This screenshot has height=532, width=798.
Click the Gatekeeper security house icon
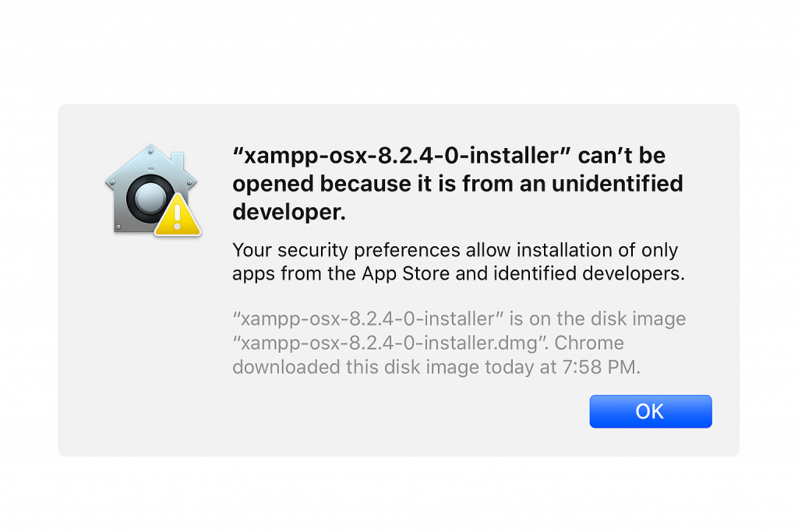coord(148,191)
